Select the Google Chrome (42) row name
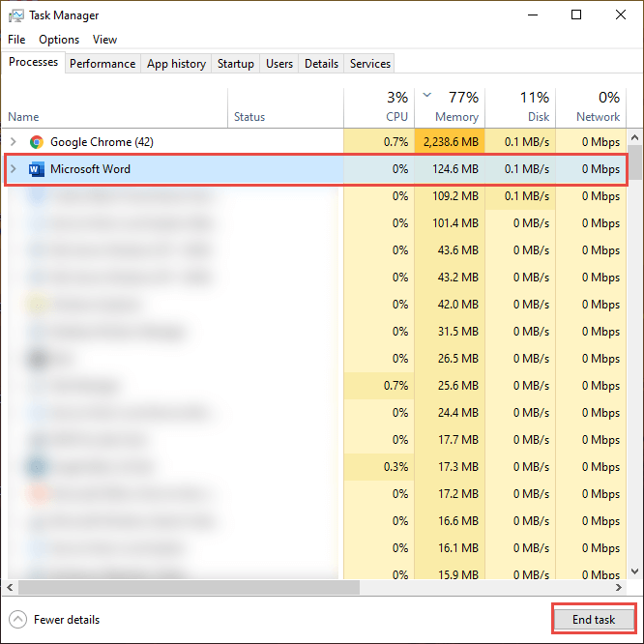 coord(102,142)
